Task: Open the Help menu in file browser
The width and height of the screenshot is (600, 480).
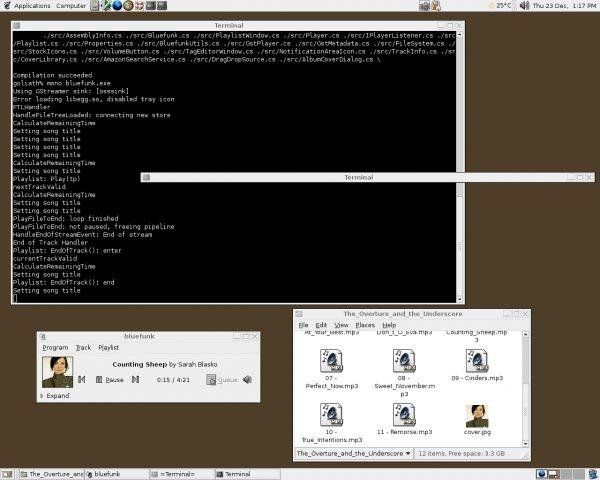Action: point(389,325)
